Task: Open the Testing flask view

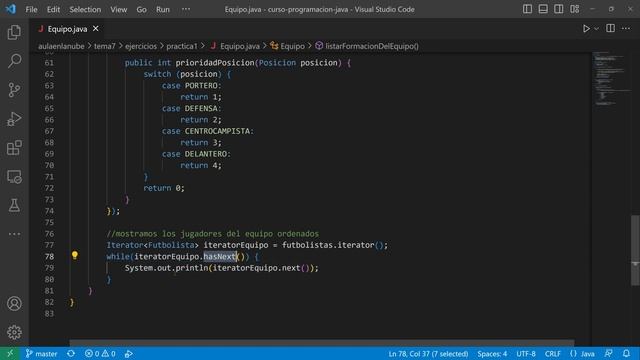Action: 14,205
